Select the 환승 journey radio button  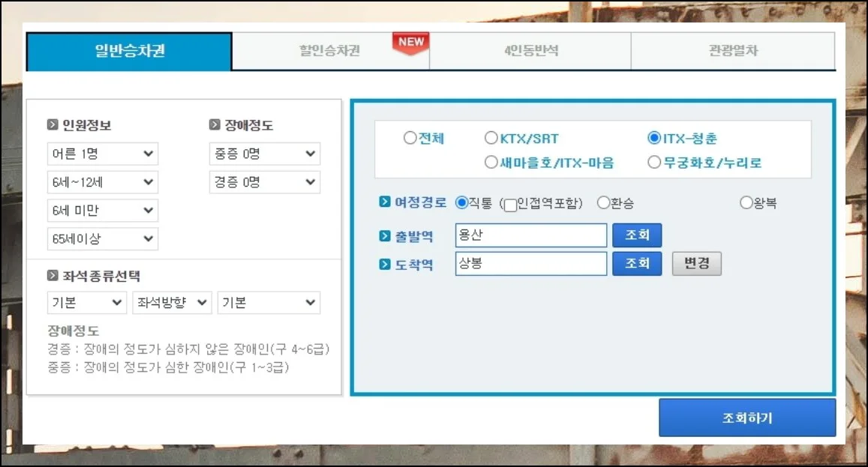coord(603,202)
